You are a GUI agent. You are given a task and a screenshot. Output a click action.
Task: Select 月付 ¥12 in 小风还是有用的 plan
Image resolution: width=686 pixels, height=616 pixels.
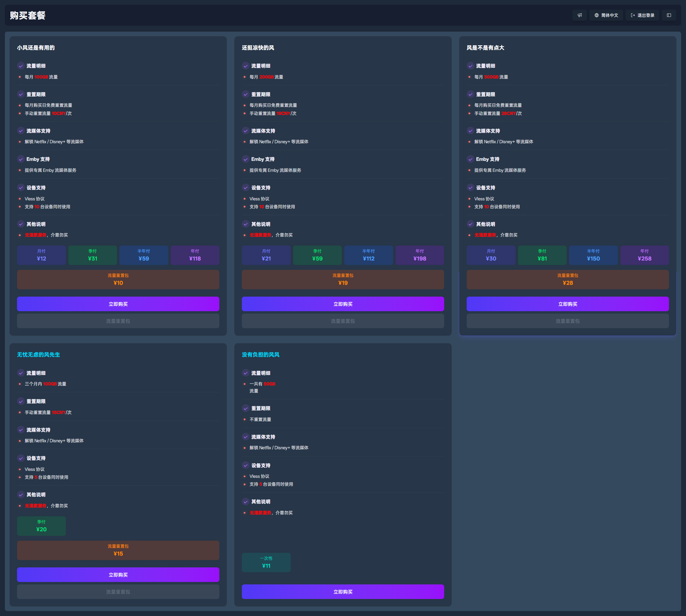41,255
